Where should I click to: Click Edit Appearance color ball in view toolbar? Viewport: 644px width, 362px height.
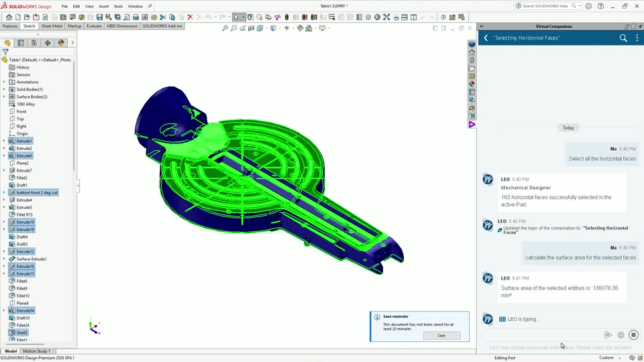tap(300, 28)
